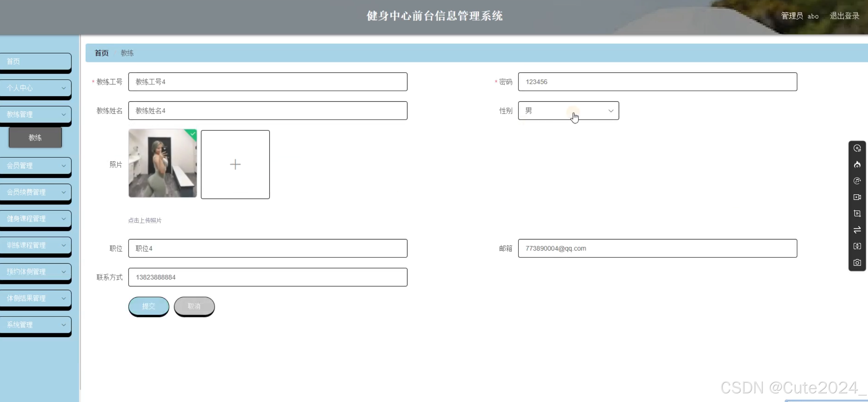Open the screenshot camera tool

[x=857, y=262]
